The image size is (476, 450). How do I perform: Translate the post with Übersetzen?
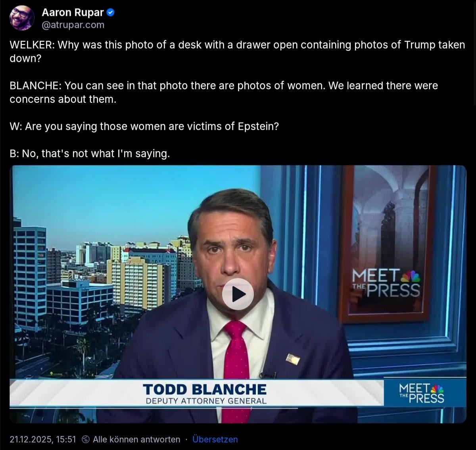click(x=215, y=439)
